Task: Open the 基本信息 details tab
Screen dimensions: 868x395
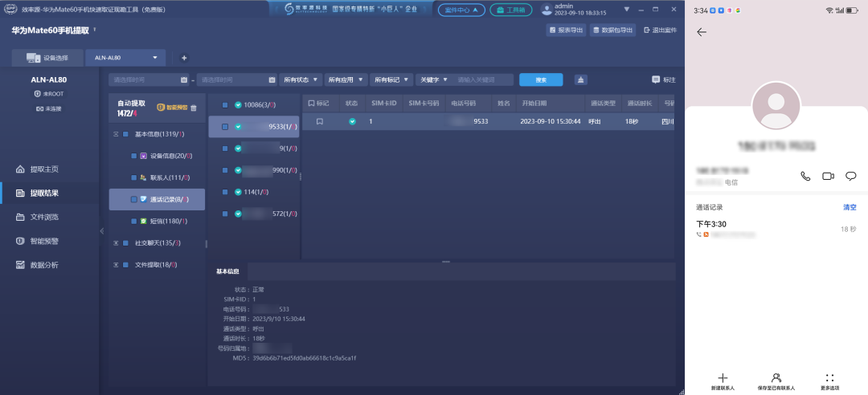Action: pyautogui.click(x=227, y=271)
